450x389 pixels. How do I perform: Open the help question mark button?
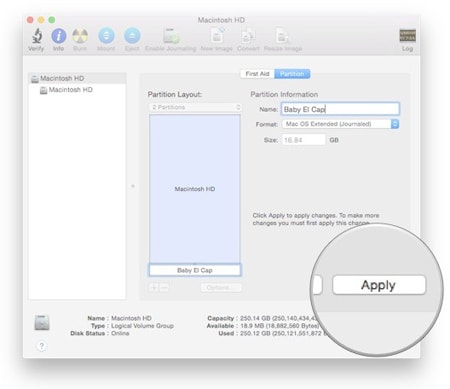42,346
